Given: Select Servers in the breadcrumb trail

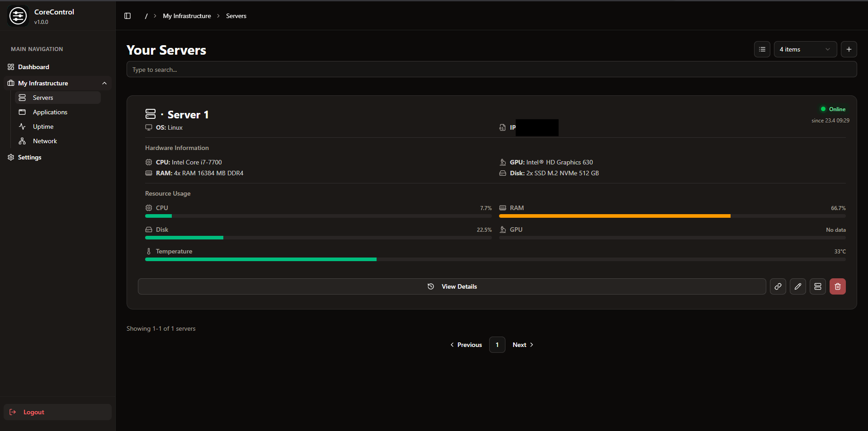Looking at the screenshot, I should click(x=236, y=16).
